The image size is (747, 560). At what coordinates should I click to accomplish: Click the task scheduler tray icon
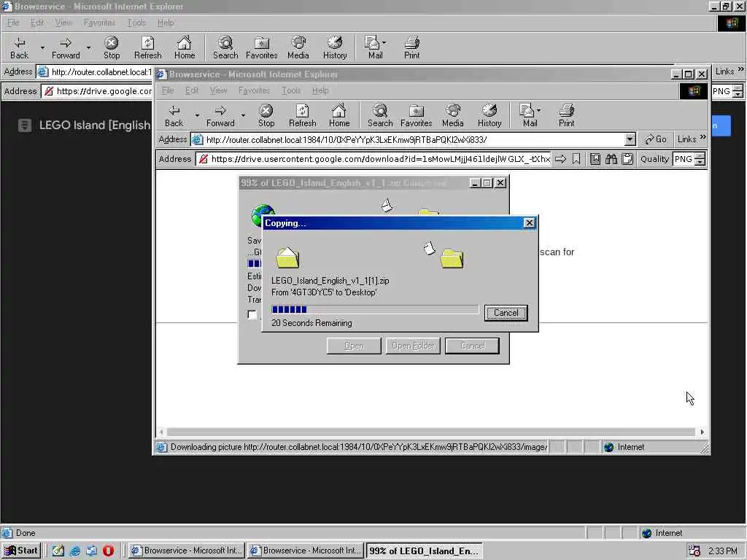pos(694,551)
